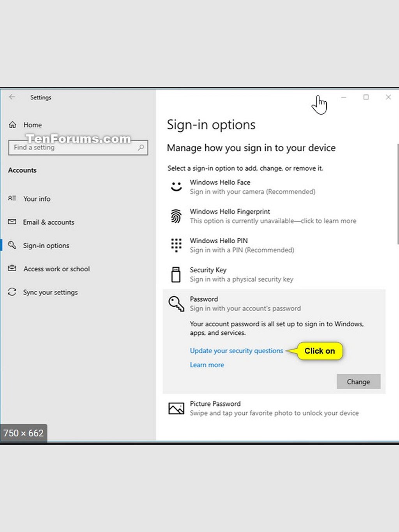Click the fingerprint icon

pos(176,216)
